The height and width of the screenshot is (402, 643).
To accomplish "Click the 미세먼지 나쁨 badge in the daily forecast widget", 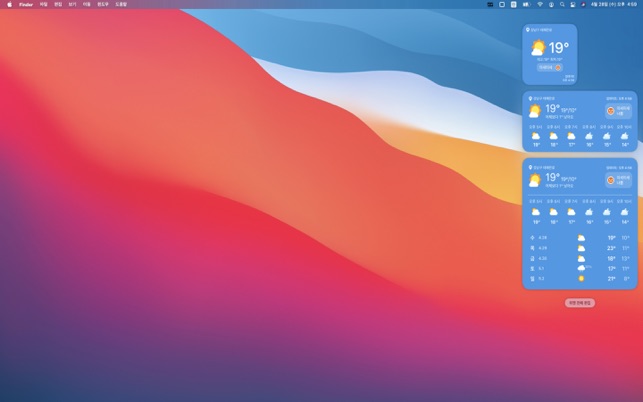I will click(x=618, y=180).
